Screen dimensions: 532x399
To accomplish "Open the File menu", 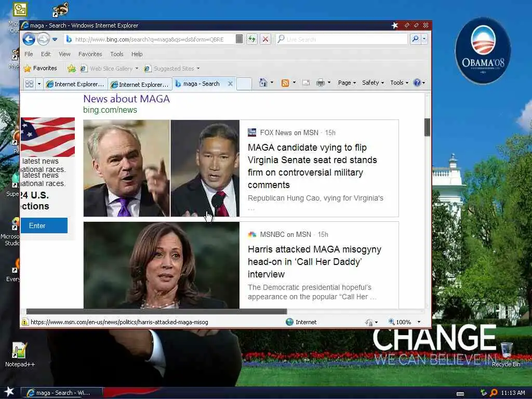I will [x=29, y=54].
